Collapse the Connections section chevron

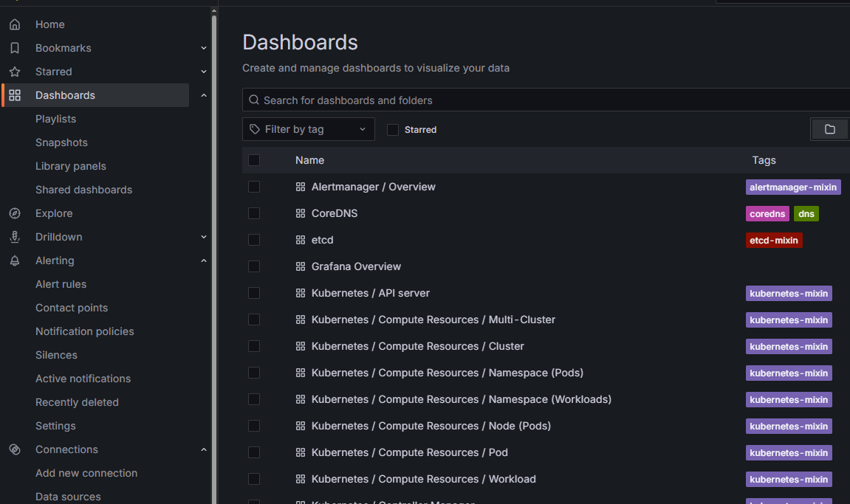[204, 450]
